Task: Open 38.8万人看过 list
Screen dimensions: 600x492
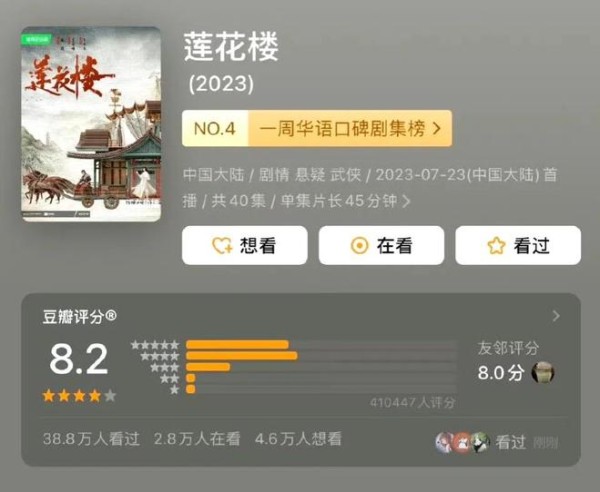Action: pos(91,439)
